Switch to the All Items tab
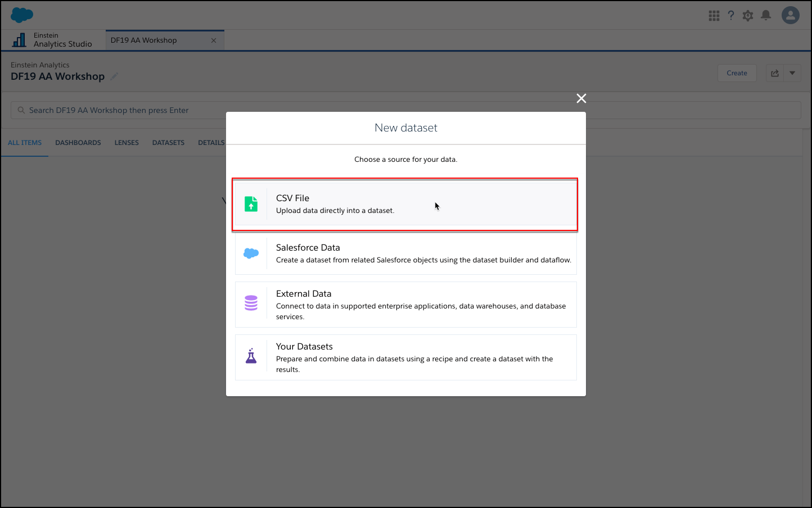The height and width of the screenshot is (508, 812). pyautogui.click(x=25, y=143)
